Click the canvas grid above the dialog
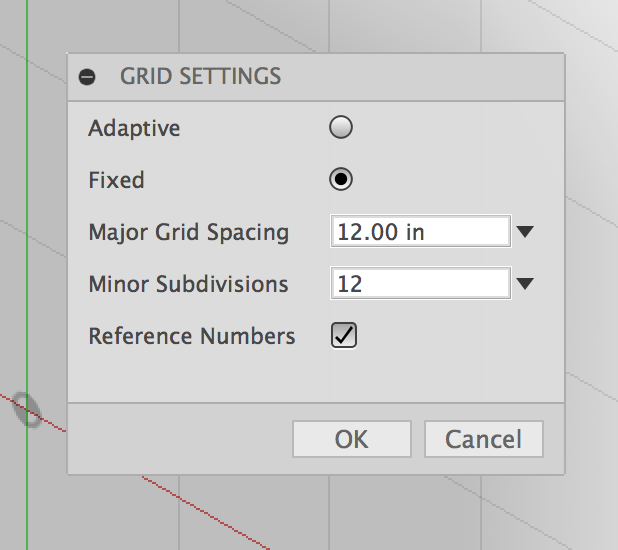This screenshot has width=618, height=550. (x=300, y=25)
